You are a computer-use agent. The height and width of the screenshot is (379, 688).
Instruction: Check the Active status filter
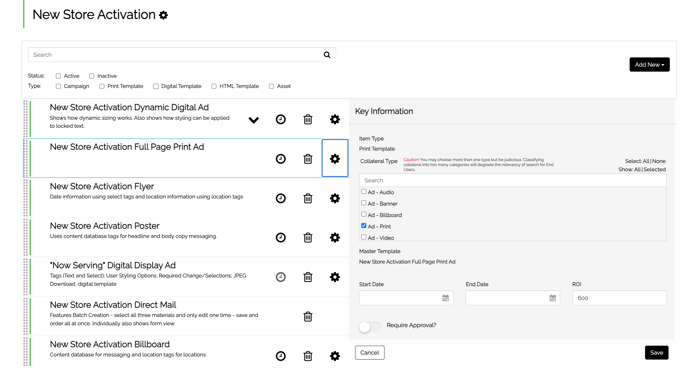[x=58, y=76]
